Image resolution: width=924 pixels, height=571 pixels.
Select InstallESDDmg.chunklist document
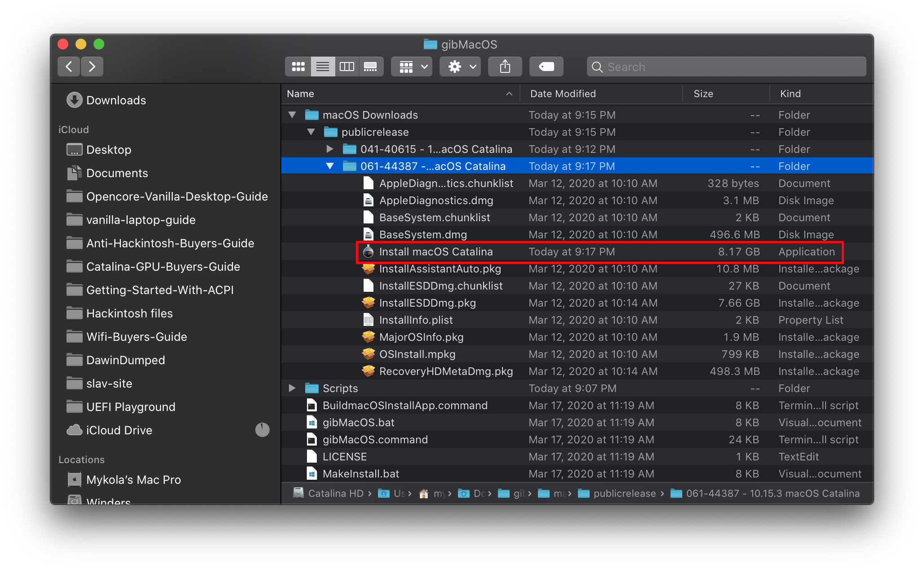pos(577,285)
